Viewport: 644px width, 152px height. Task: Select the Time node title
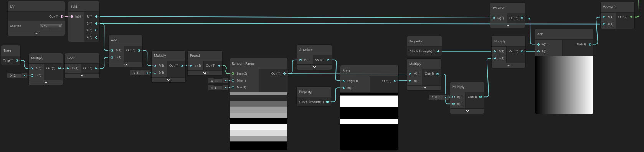point(7,51)
